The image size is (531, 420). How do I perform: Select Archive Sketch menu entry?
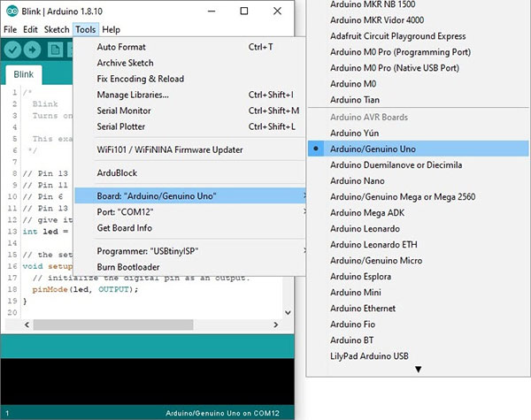[x=189, y=63]
